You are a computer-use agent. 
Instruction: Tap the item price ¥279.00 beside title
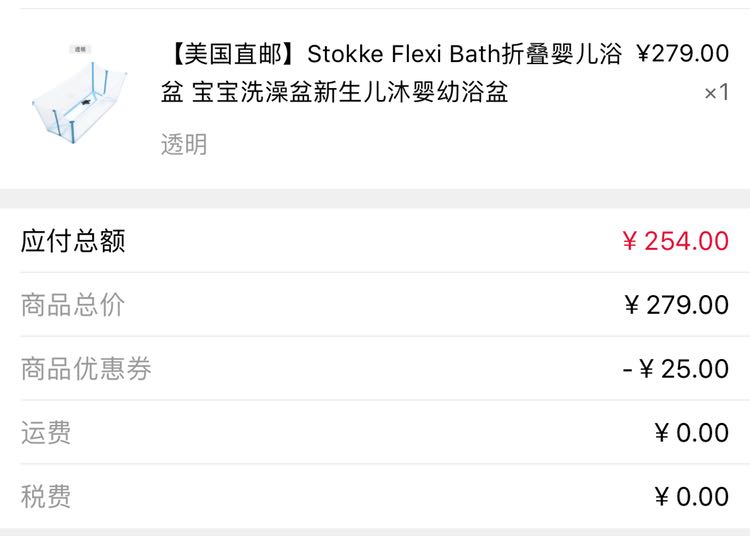[x=683, y=53]
